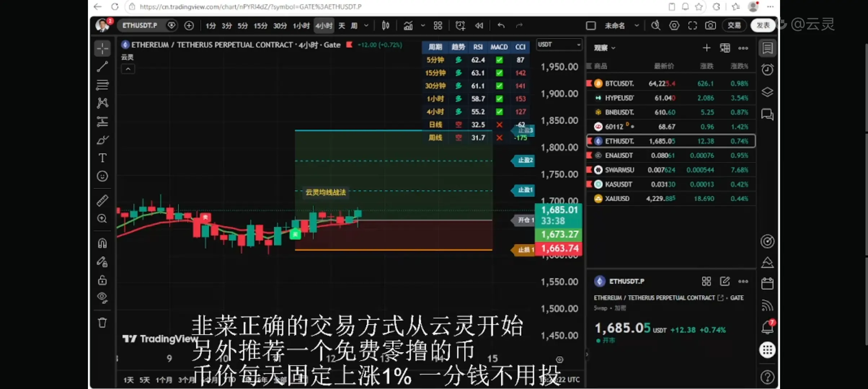Undo the last chart action

coord(501,26)
